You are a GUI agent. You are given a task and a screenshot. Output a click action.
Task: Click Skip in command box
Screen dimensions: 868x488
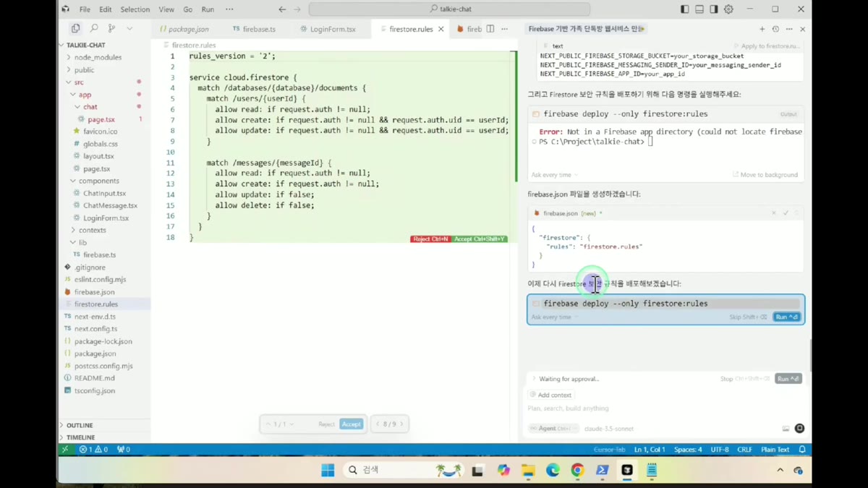click(x=748, y=317)
